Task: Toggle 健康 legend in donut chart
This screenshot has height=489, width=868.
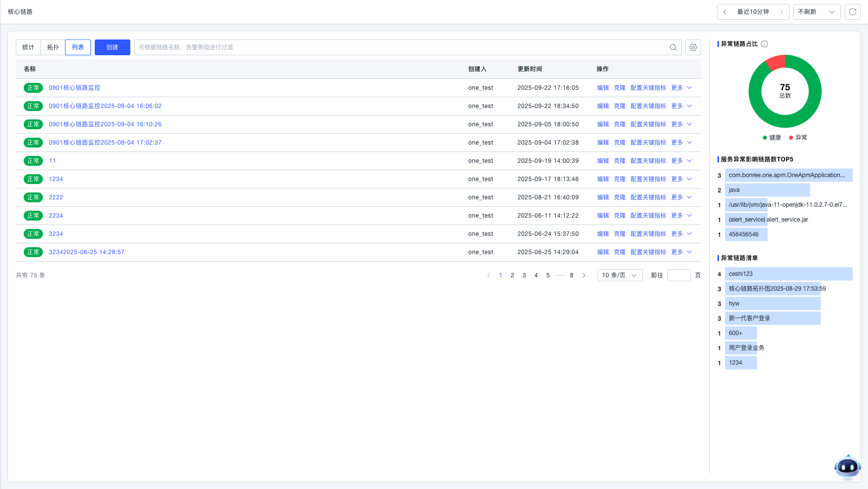Action: 772,138
